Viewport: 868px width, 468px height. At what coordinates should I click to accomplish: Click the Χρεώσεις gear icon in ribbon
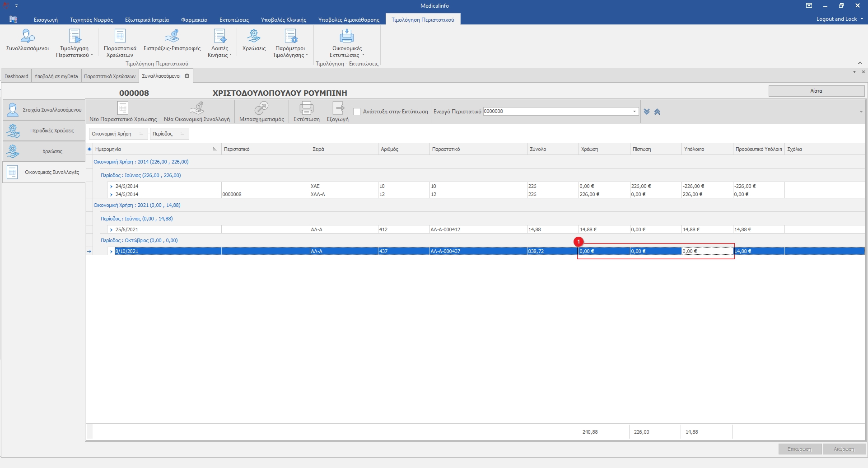click(254, 36)
